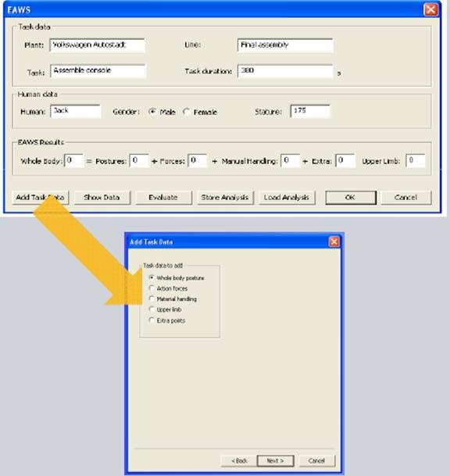The height and width of the screenshot is (476, 450).
Task: Close the Add Task Data dialog
Action: (x=334, y=242)
